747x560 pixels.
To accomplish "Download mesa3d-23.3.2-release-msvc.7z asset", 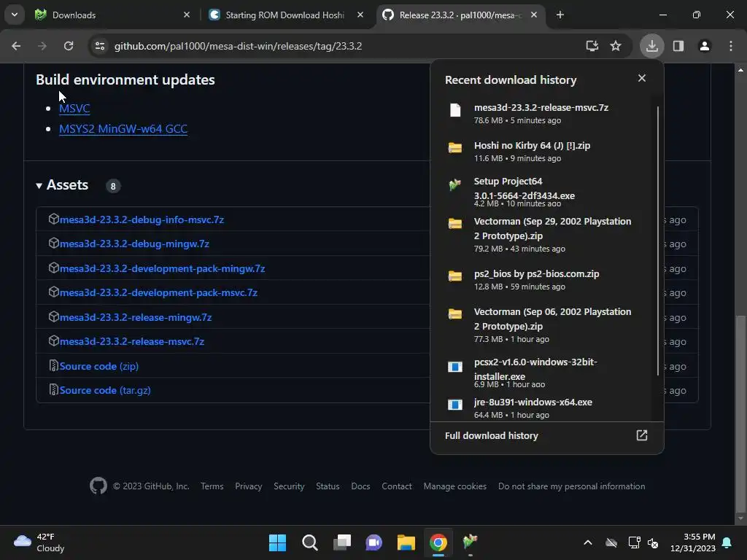I will tap(131, 341).
